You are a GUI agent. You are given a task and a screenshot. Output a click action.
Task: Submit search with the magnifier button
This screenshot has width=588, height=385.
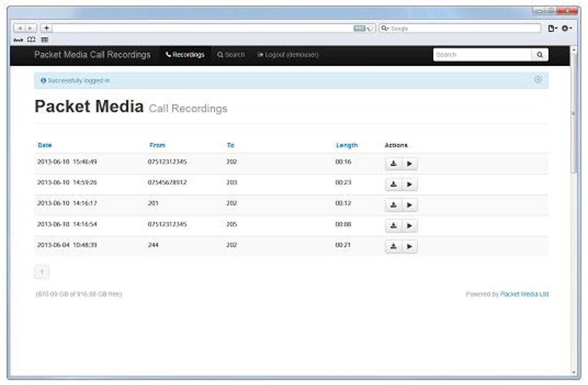540,55
